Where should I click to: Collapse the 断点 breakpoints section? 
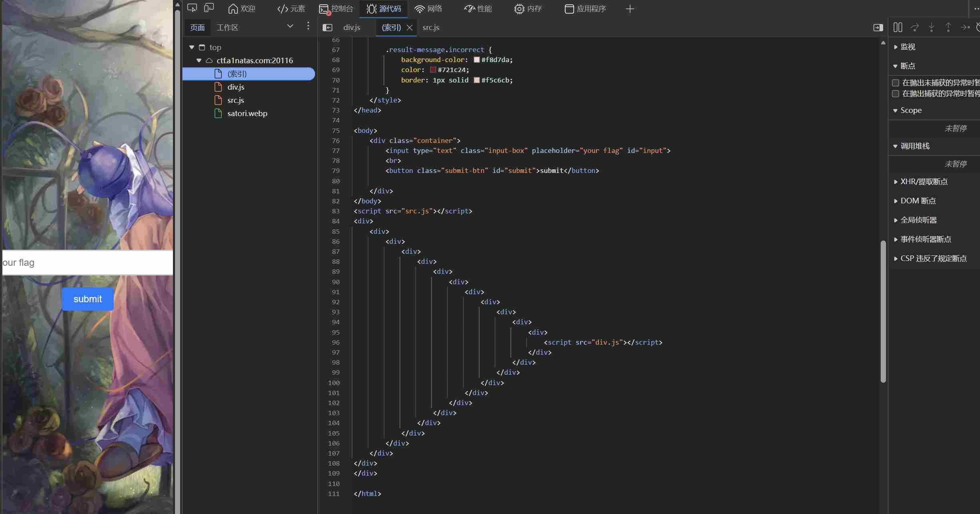pyautogui.click(x=896, y=66)
